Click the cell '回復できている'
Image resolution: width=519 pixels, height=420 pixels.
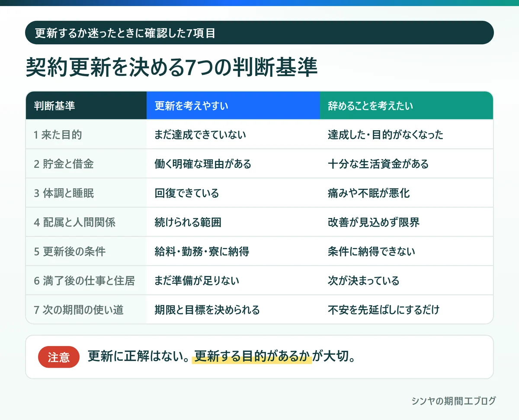click(233, 193)
